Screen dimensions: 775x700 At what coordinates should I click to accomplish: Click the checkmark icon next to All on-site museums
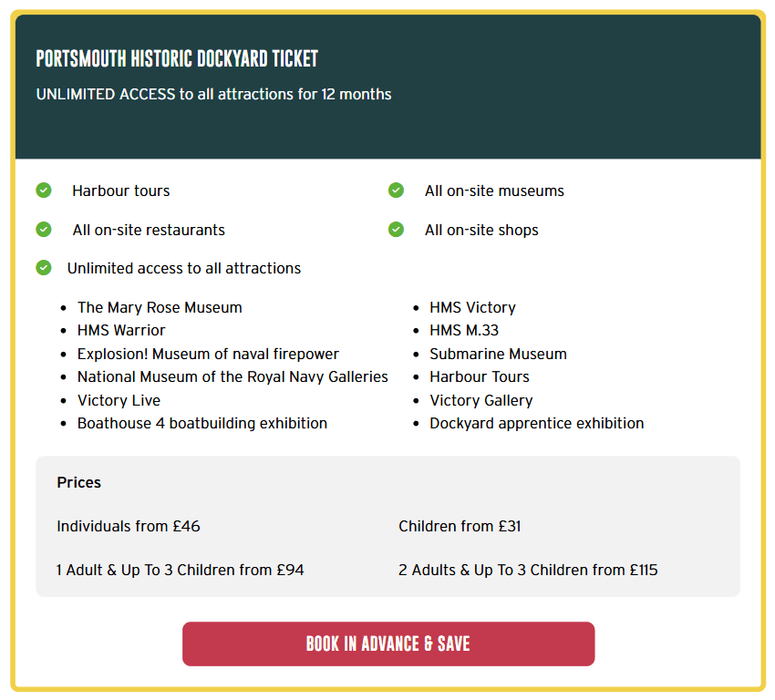click(396, 190)
